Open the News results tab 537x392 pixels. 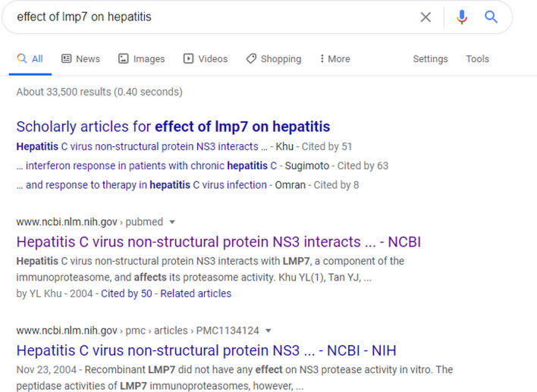click(x=80, y=59)
